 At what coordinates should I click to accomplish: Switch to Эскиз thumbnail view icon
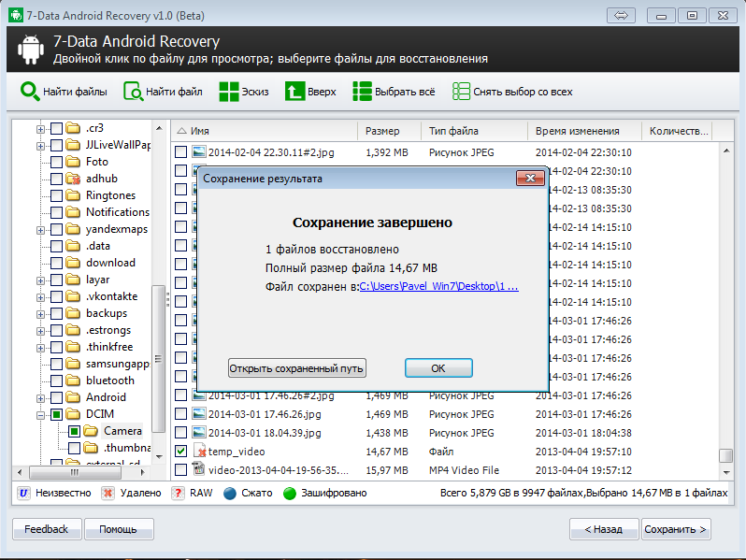pos(229,92)
